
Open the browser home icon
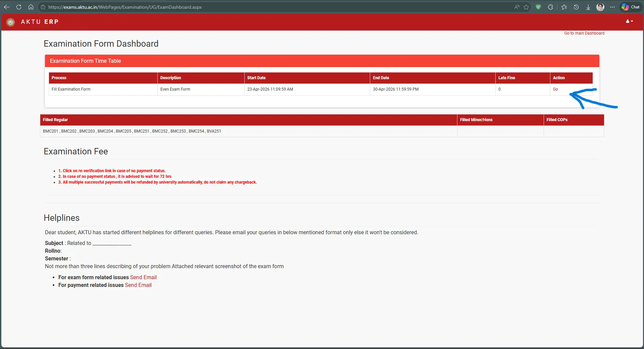(x=31, y=7)
